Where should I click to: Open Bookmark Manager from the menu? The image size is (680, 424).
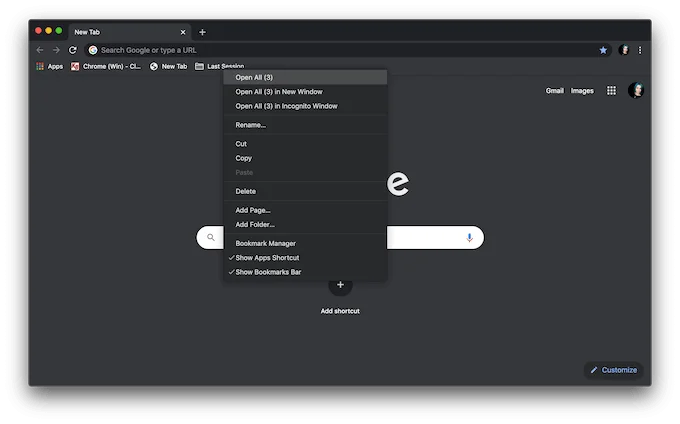(305, 243)
